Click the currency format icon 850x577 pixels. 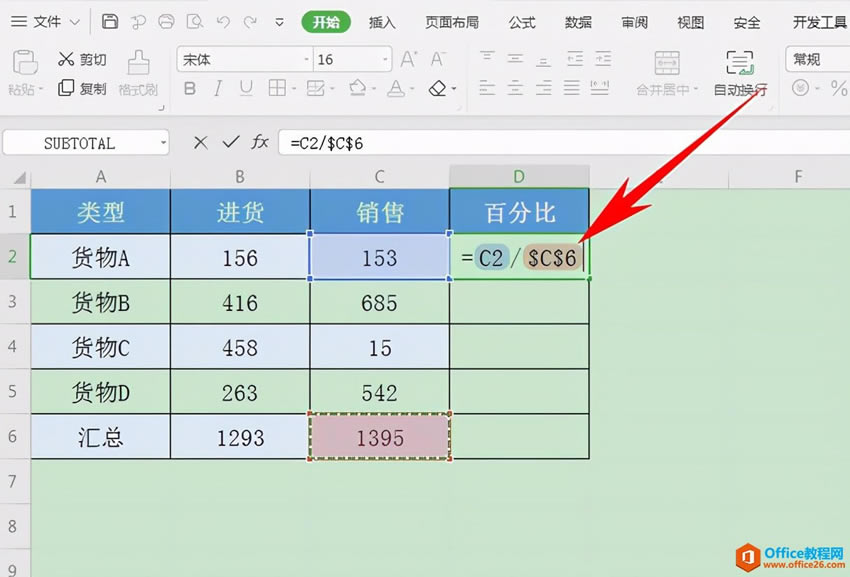[x=800, y=87]
